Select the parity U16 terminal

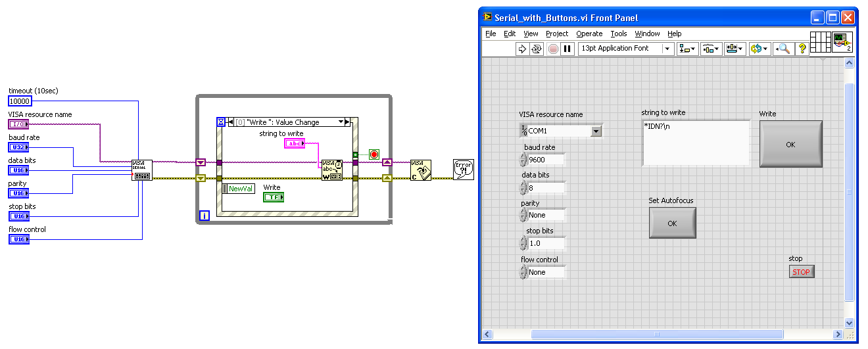pyautogui.click(x=18, y=193)
